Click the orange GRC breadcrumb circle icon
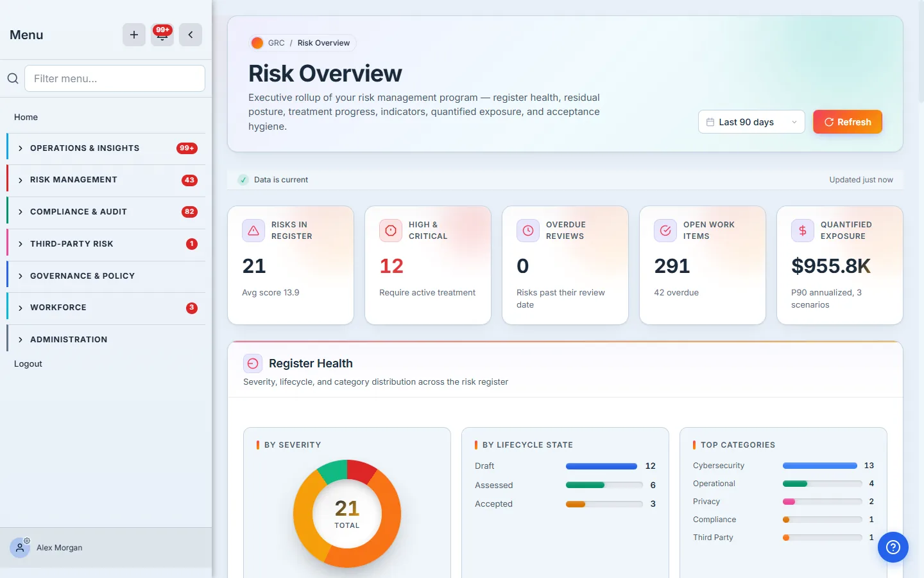The width and height of the screenshot is (924, 578). coord(257,43)
